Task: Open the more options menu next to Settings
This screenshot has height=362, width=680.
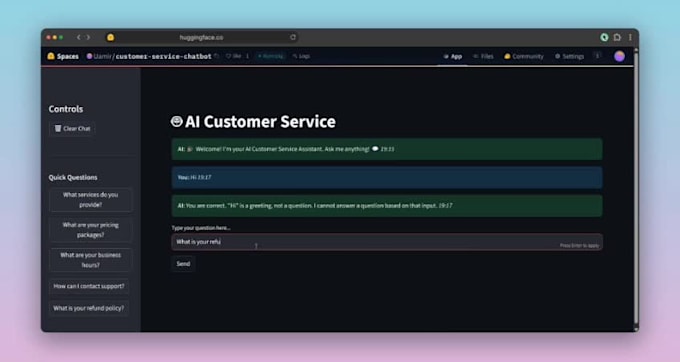Action: (598, 56)
